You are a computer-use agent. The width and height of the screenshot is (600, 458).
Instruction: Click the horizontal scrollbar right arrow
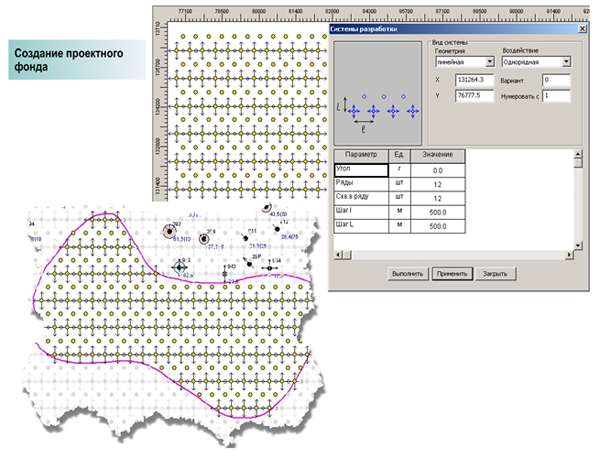click(x=569, y=254)
